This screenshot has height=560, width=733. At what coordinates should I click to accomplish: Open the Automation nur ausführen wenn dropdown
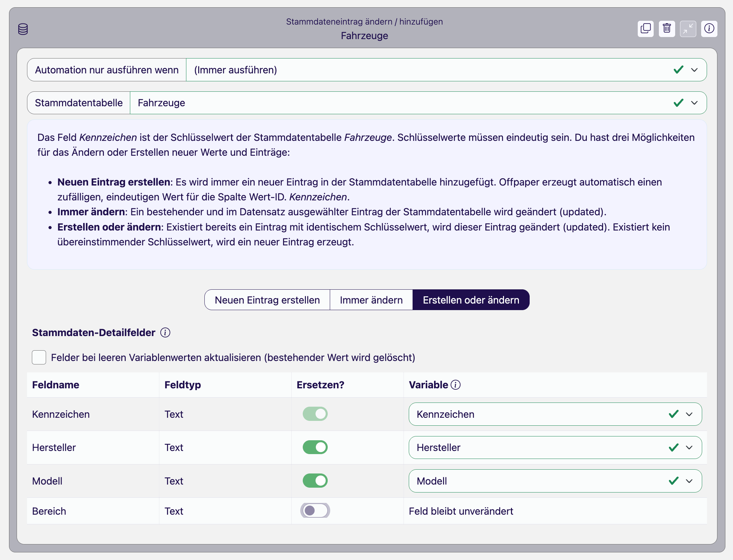point(694,70)
